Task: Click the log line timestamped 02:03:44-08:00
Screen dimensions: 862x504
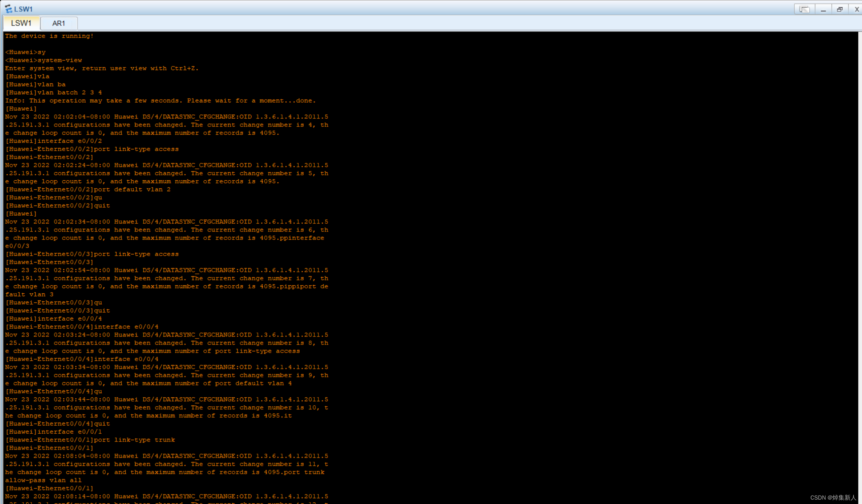Action: click(x=167, y=400)
